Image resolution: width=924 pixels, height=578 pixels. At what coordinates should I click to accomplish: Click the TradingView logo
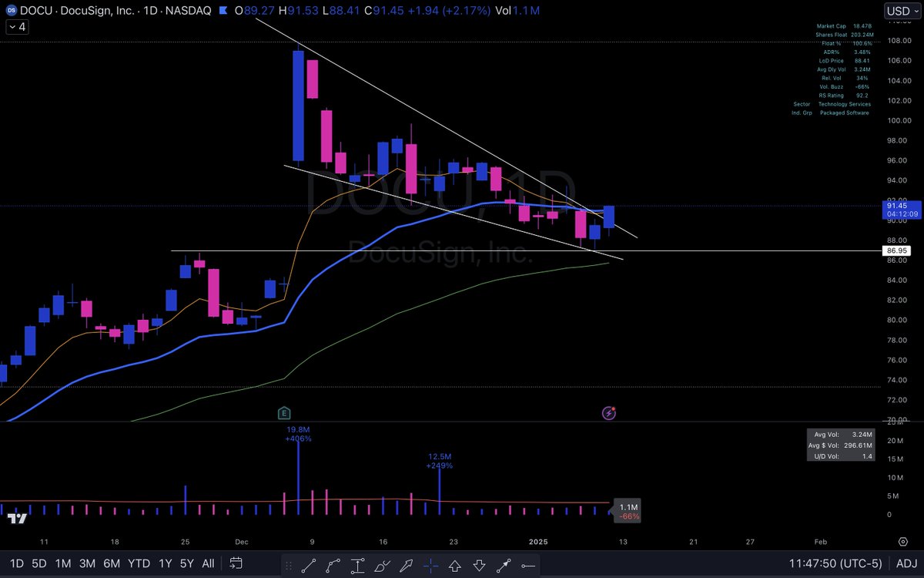coord(16,519)
